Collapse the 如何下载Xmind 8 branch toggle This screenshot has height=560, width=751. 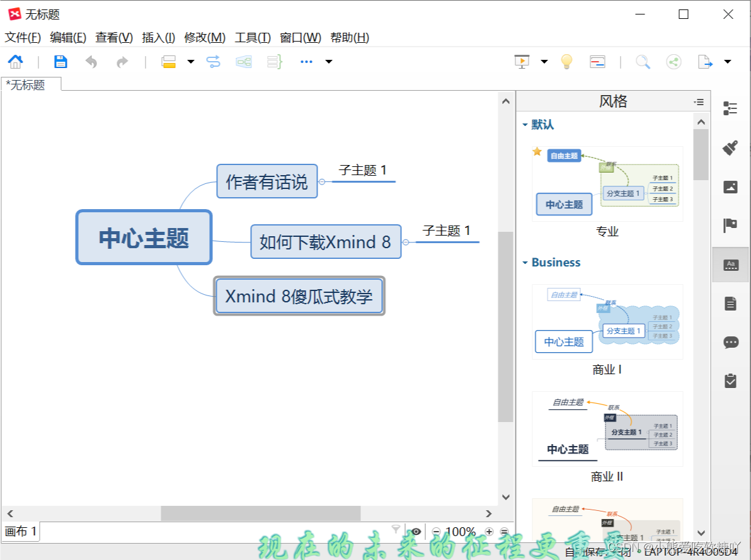click(x=406, y=243)
